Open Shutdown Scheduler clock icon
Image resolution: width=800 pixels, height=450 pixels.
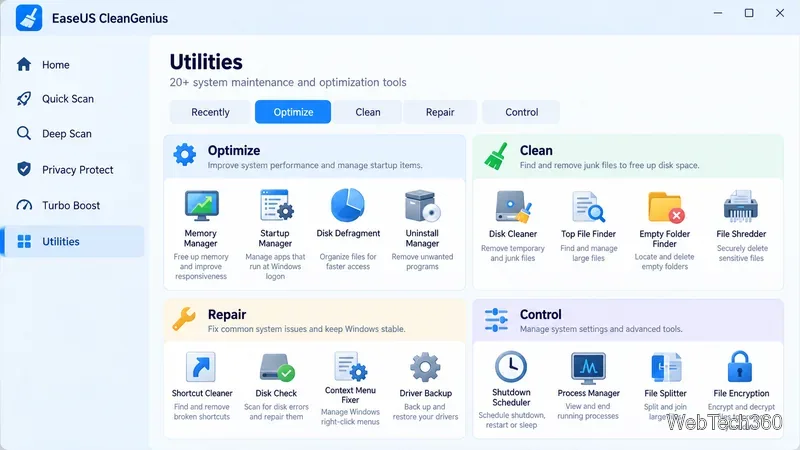[x=511, y=366]
